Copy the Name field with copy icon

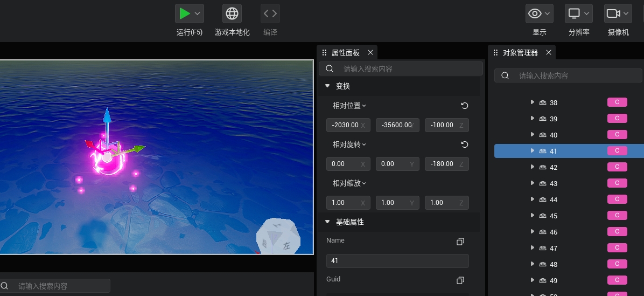click(460, 242)
